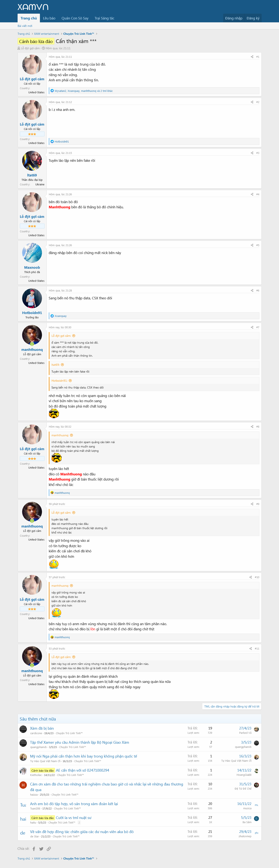
Task: Go to the Trại Sáng tác tab
Action: coord(104,18)
